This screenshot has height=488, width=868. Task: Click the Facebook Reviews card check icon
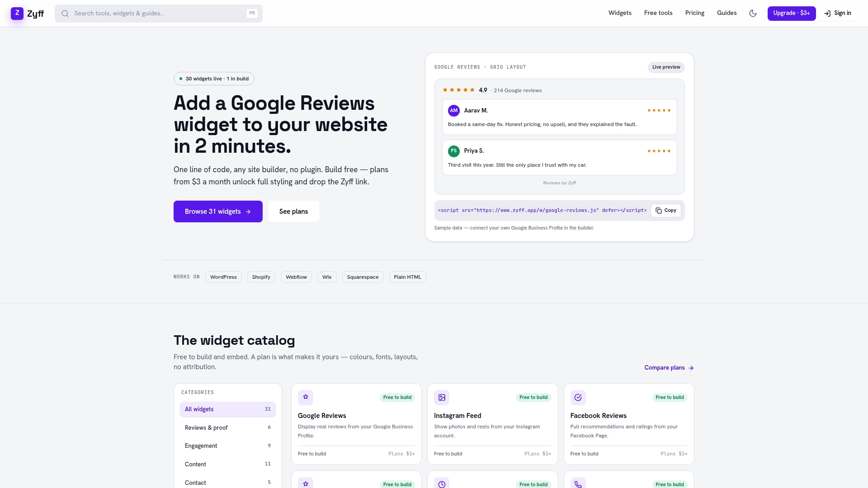(578, 398)
